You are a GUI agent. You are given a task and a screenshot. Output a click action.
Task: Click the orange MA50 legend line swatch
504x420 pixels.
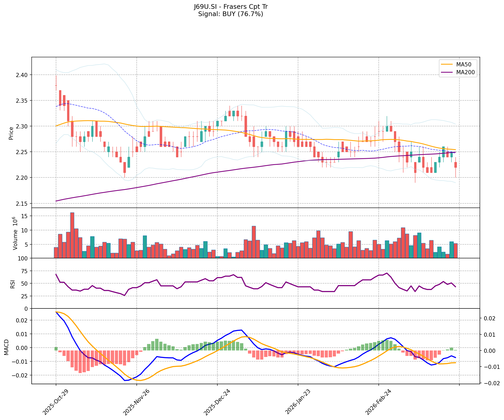(x=446, y=64)
